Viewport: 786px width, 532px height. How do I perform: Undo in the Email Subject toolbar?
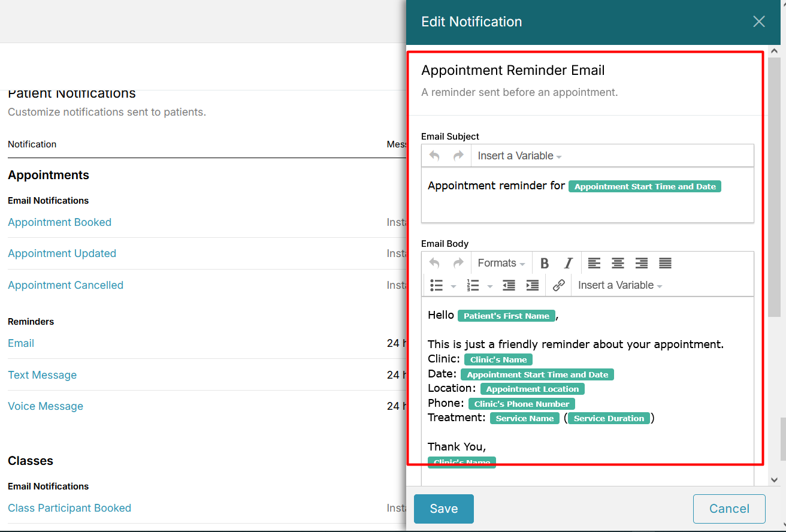(433, 155)
